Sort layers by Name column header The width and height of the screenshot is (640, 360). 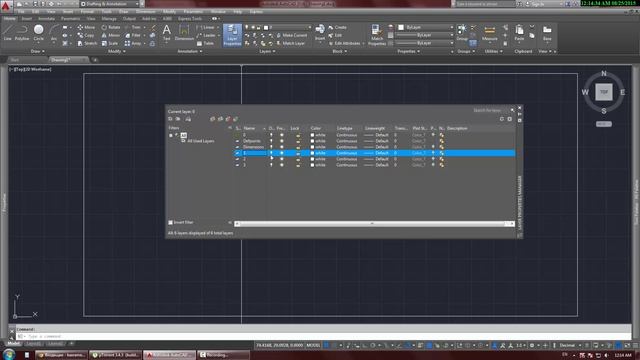pos(249,128)
